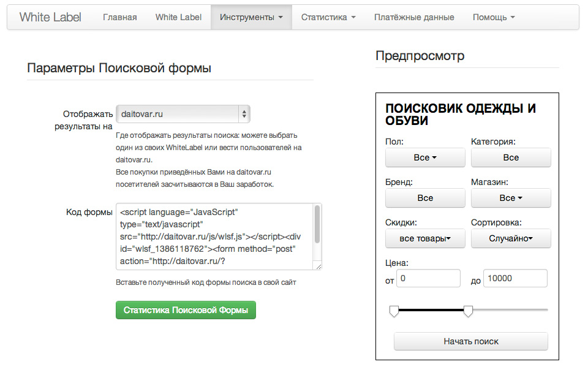This screenshot has width=588, height=367.
Task: Open the Сортировка Случайно dropdown
Action: coord(511,238)
